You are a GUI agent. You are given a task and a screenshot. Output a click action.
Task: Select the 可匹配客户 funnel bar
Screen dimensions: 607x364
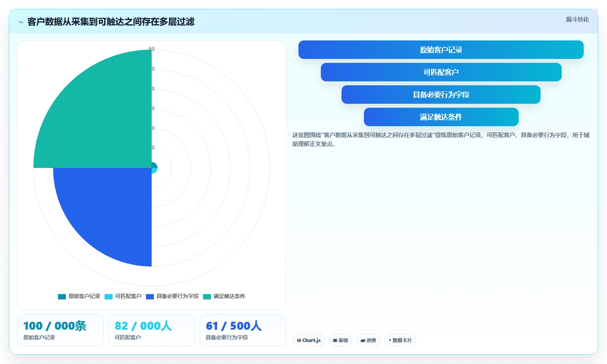(x=441, y=72)
